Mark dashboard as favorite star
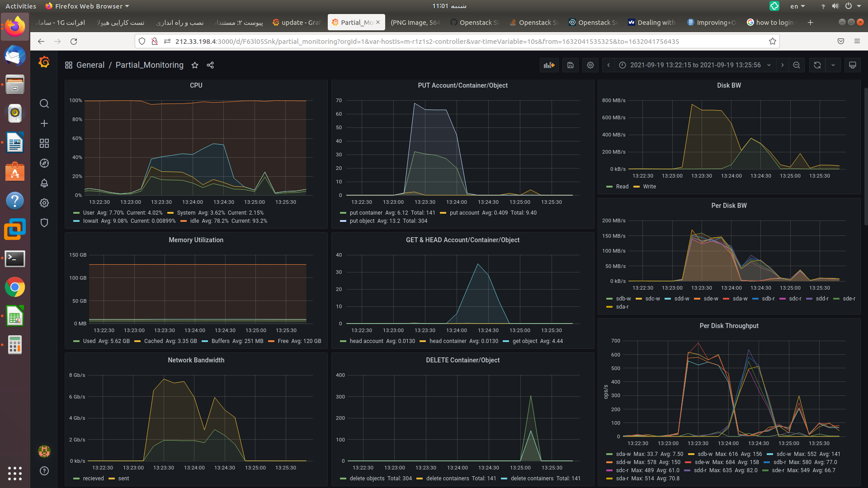868x488 pixels. tap(195, 65)
